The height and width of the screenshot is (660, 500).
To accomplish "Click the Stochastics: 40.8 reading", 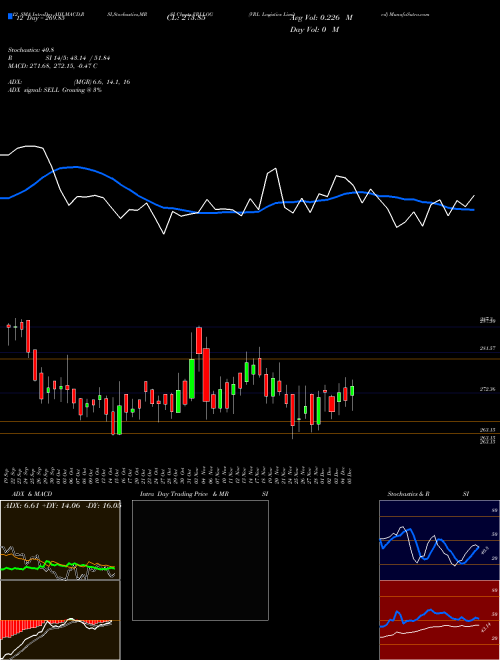I will [x=31, y=50].
